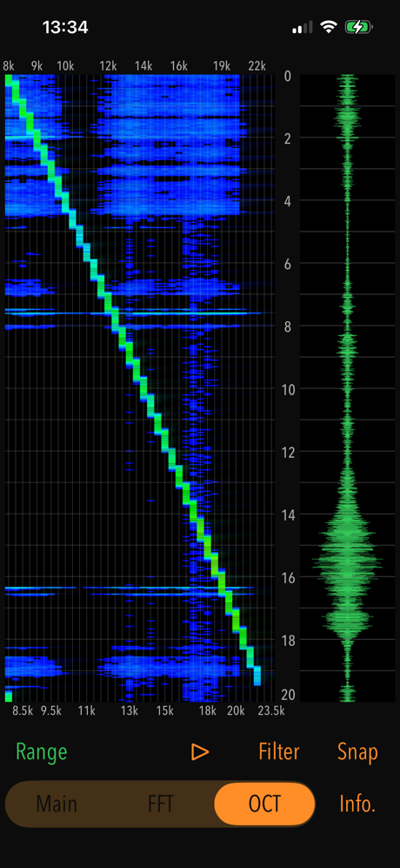This screenshot has height=868, width=400.
Task: Tap the 0 second time axis mark
Action: tap(287, 76)
